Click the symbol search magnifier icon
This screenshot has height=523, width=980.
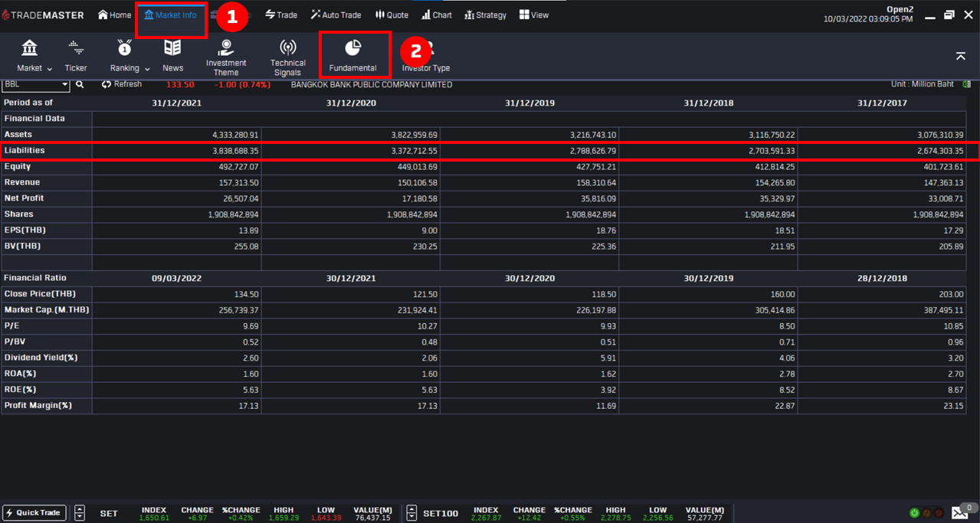80,84
